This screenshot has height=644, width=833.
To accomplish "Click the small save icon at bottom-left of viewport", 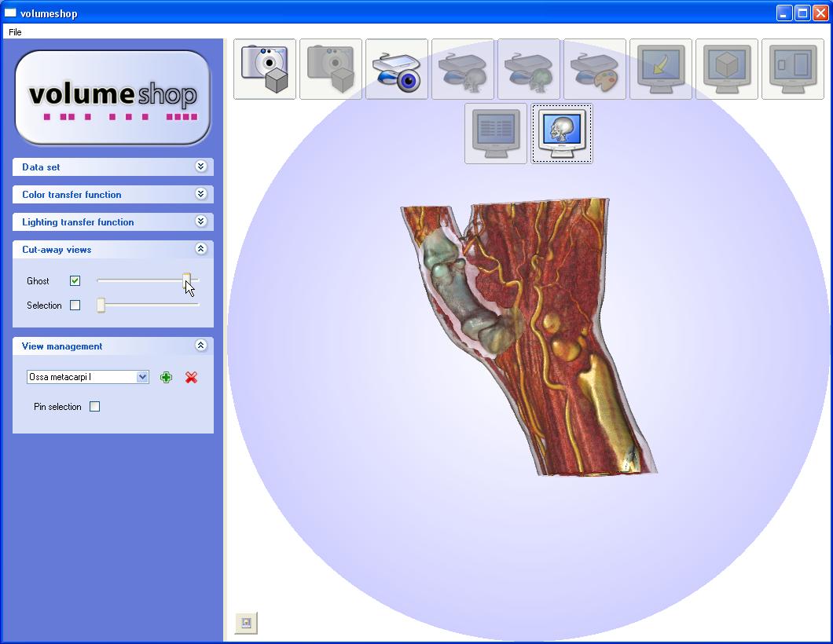I will 246,623.
